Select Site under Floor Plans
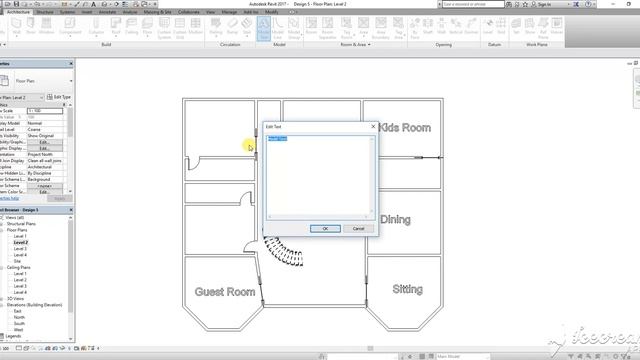The width and height of the screenshot is (640, 360). [17, 261]
